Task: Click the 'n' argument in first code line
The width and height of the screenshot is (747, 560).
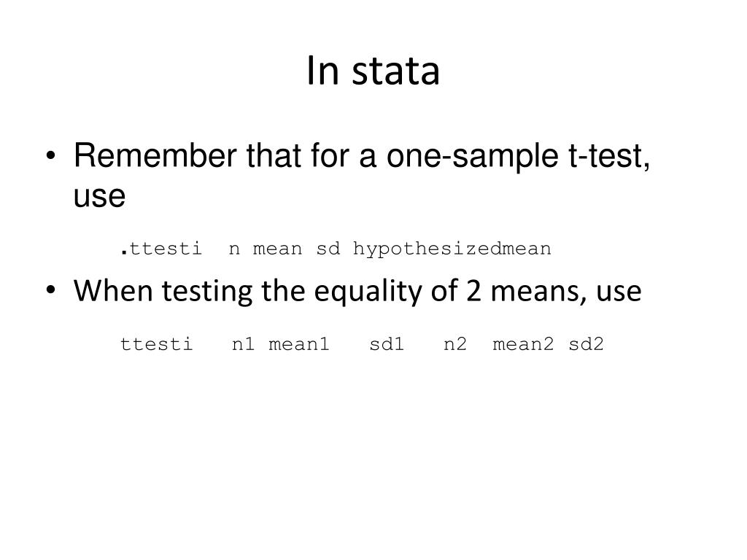Action: pyautogui.click(x=234, y=249)
